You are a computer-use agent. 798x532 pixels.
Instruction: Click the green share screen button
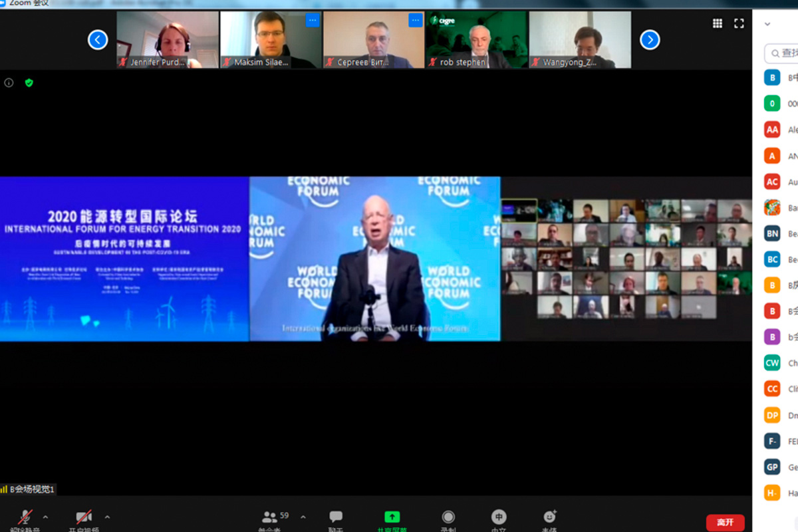[392, 517]
